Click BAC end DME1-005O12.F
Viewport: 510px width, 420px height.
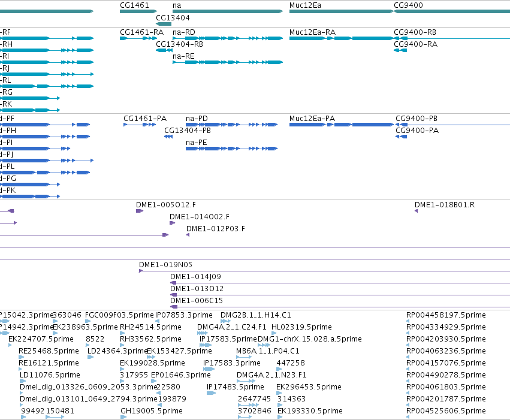pyautogui.click(x=165, y=205)
